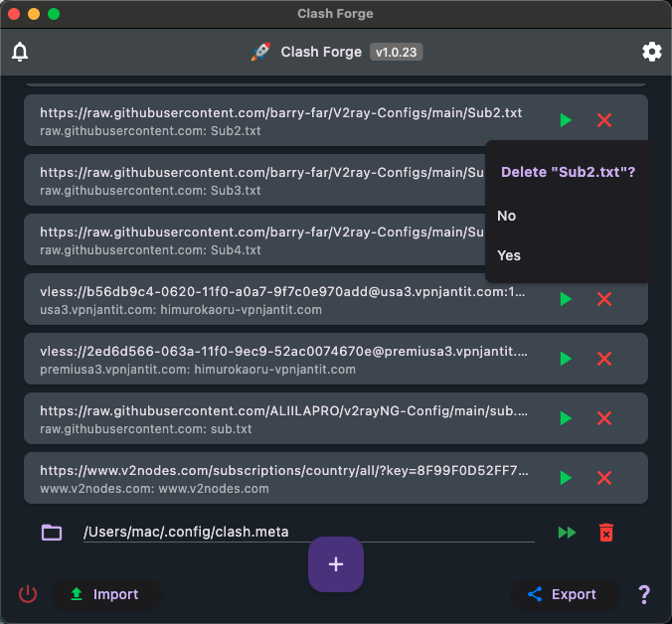
Task: Open help with the question mark
Action: click(644, 594)
